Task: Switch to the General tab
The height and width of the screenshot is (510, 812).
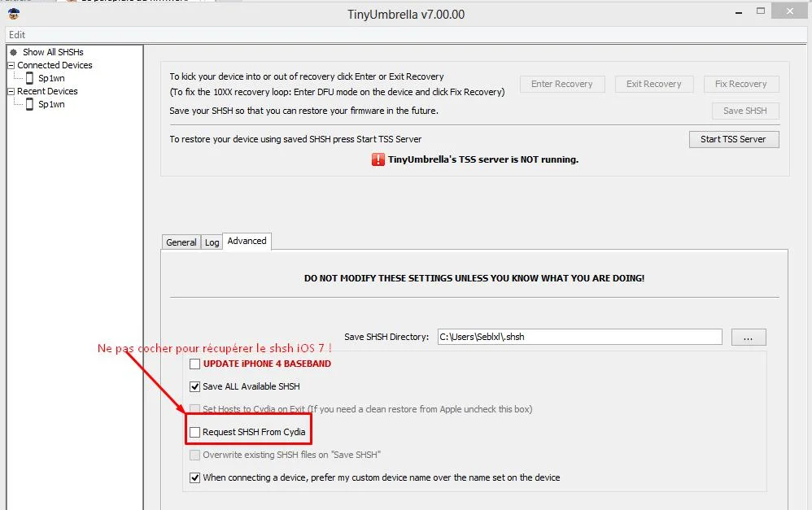Action: point(181,242)
